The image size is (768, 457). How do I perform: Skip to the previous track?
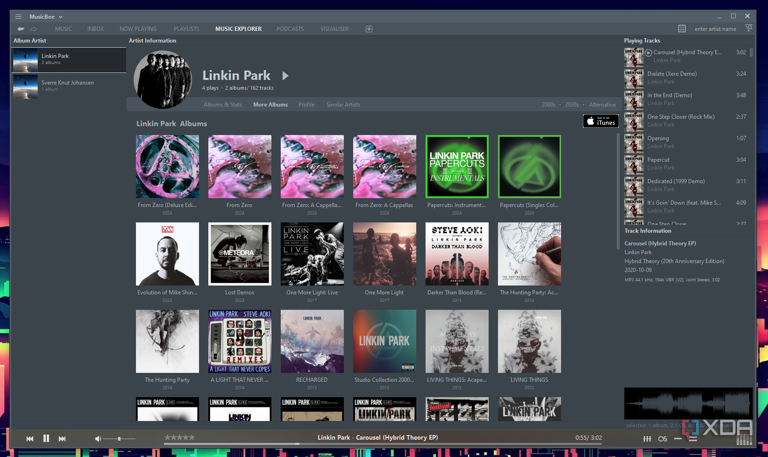[x=30, y=438]
